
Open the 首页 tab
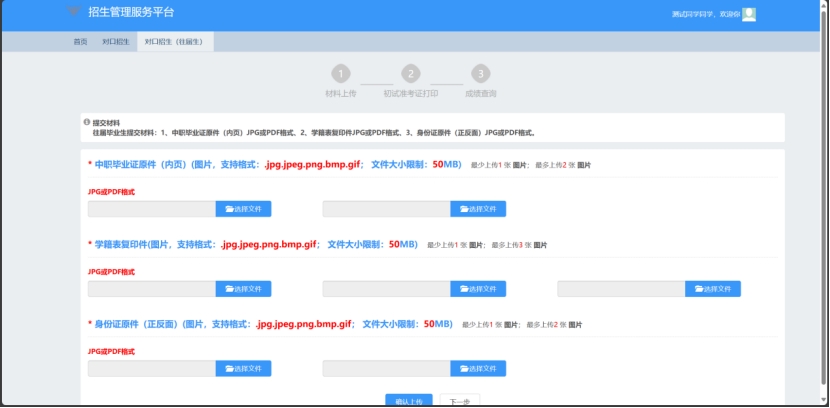pyautogui.click(x=80, y=42)
